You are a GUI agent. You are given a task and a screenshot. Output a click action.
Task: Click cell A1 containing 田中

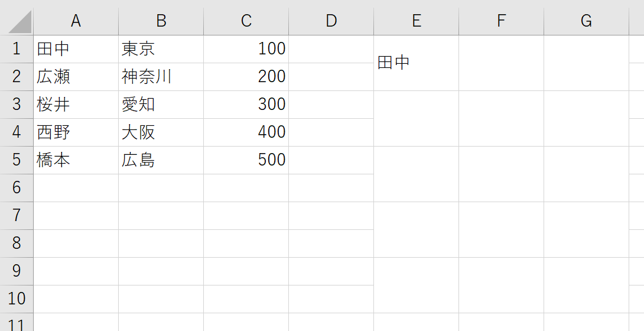[76, 48]
